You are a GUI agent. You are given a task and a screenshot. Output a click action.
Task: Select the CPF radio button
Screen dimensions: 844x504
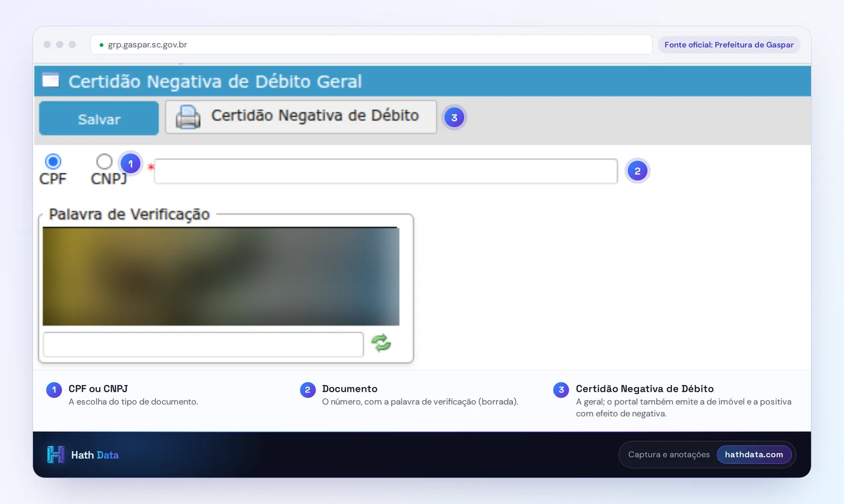tap(53, 161)
